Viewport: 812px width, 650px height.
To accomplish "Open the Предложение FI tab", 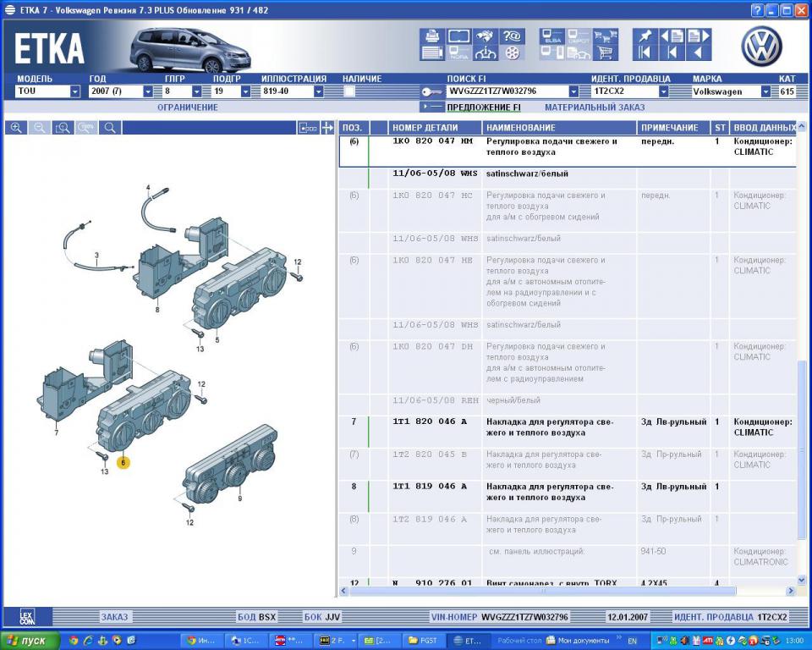I will pyautogui.click(x=484, y=107).
